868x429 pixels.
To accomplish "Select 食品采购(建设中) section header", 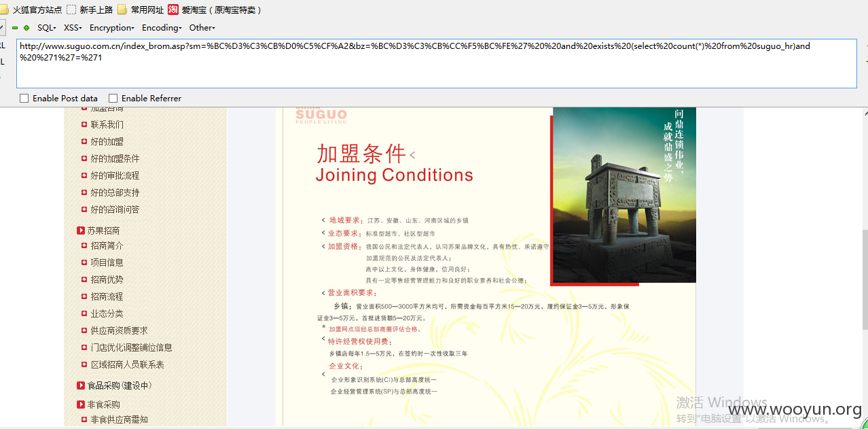I will pos(120,385).
